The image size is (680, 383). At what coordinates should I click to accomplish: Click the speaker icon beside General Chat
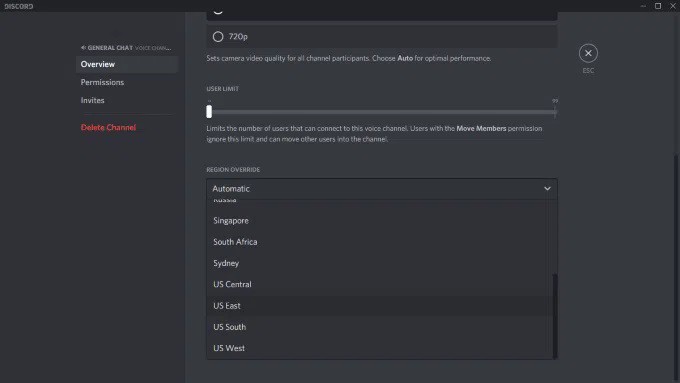click(83, 48)
